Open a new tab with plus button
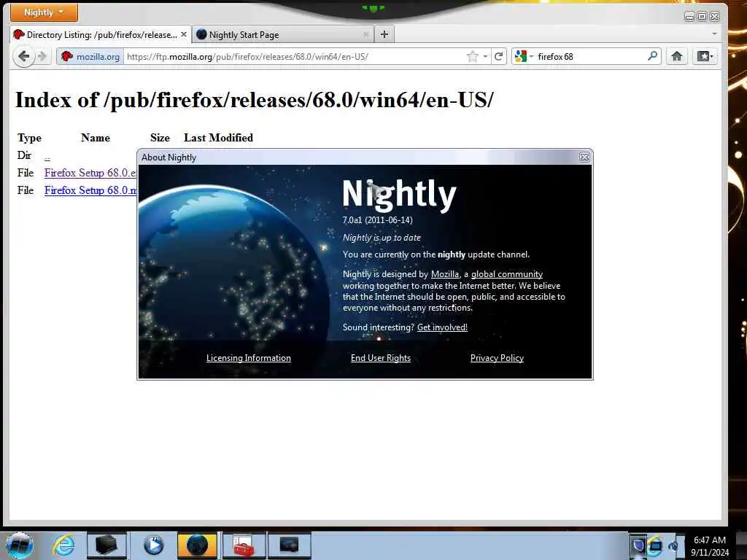The width and height of the screenshot is (747, 560). click(384, 34)
